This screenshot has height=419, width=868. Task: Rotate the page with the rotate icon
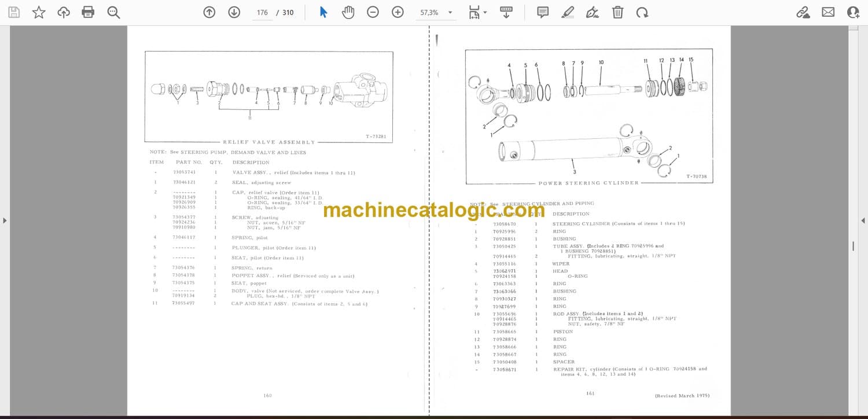(642, 12)
